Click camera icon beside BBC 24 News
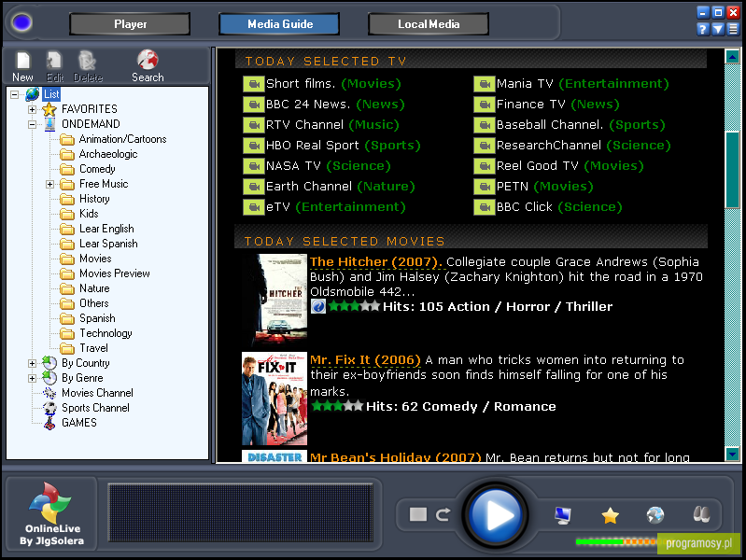 (254, 105)
